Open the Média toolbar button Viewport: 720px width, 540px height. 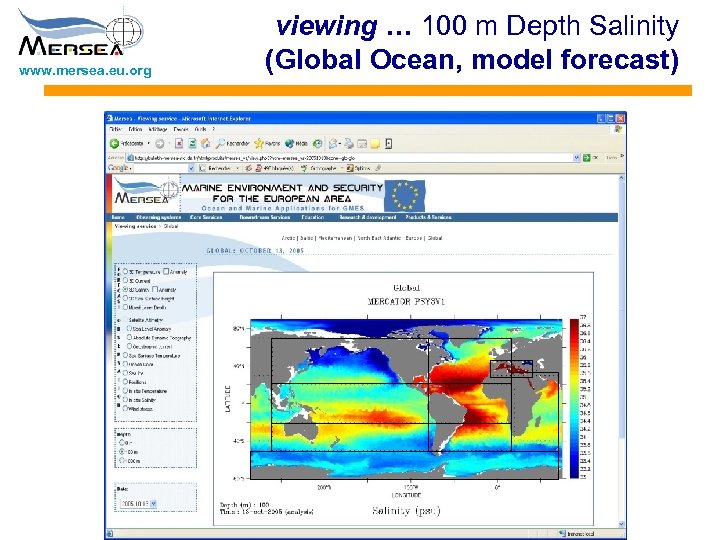[x=296, y=144]
